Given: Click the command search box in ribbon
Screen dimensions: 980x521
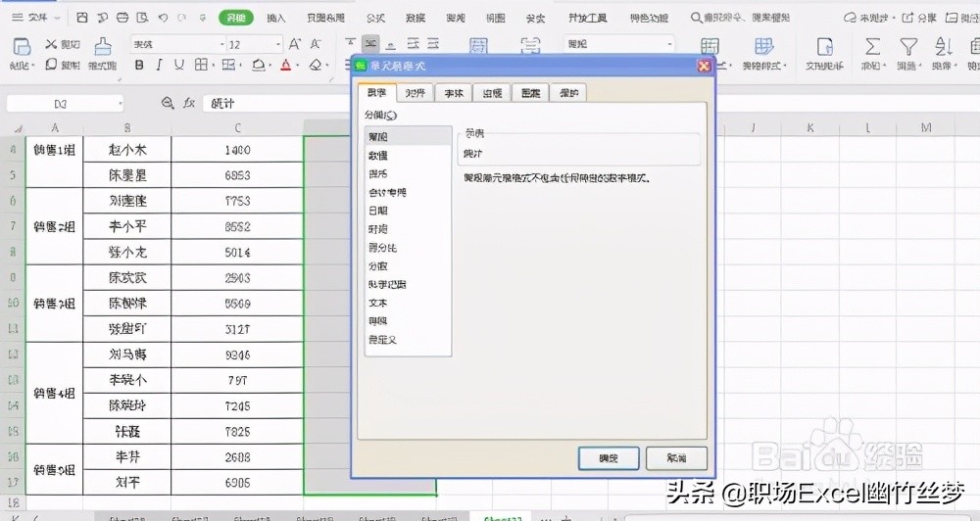Looking at the screenshot, I should point(740,18).
